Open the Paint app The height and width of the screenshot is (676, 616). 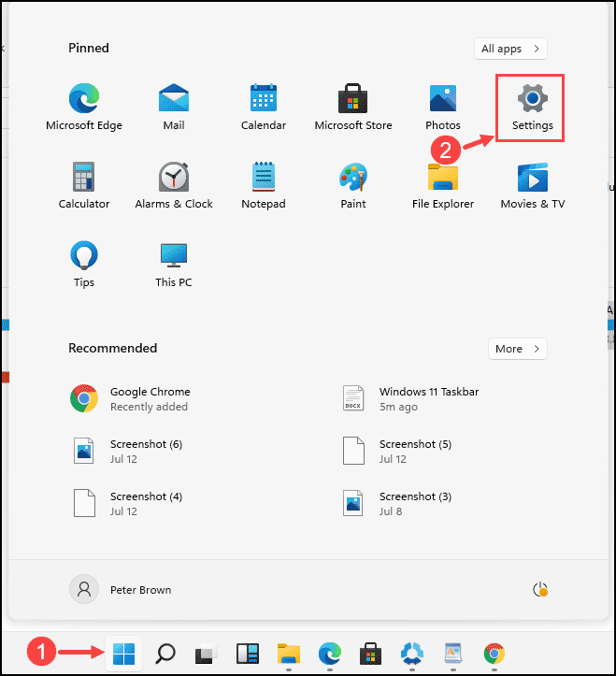coord(353,185)
